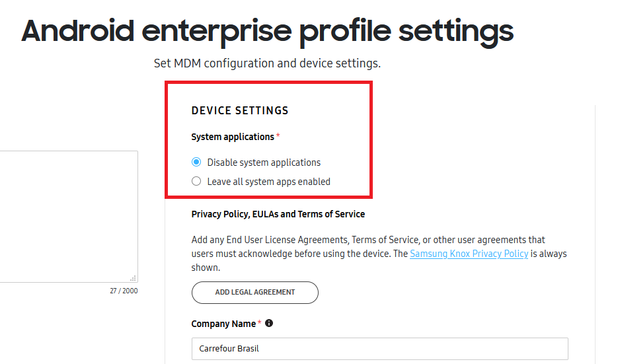Select the Leave all system apps enabled radio button
Image resolution: width=618 pixels, height=364 pixels.
tap(196, 182)
